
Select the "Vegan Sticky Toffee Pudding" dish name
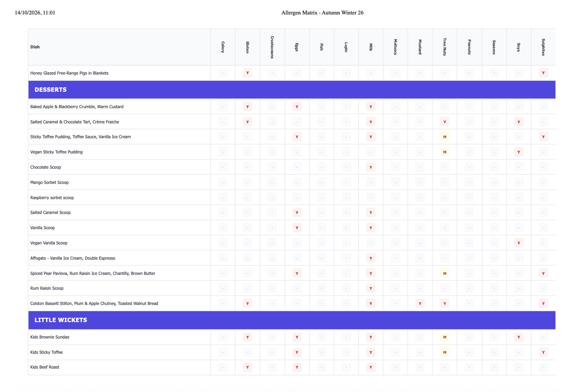click(56, 152)
